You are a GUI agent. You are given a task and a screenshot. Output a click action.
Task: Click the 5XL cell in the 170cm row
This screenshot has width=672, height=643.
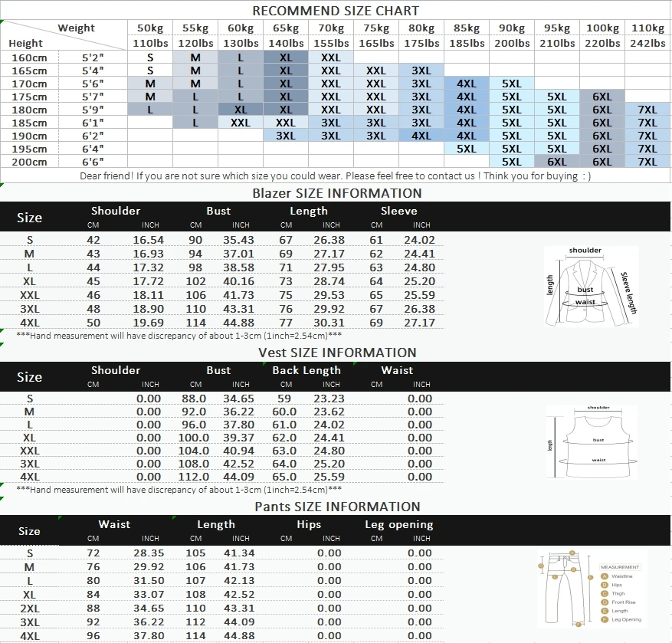point(512,84)
